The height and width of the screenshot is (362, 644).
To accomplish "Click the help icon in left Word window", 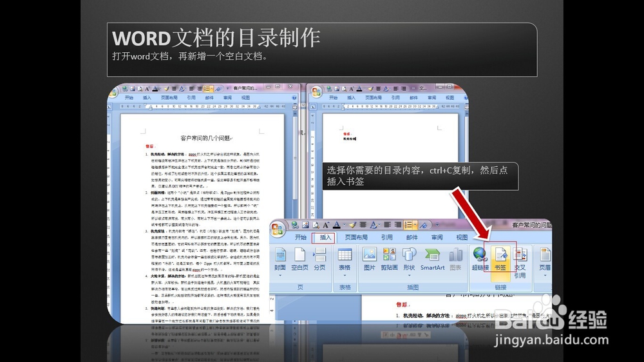I will click(x=294, y=98).
